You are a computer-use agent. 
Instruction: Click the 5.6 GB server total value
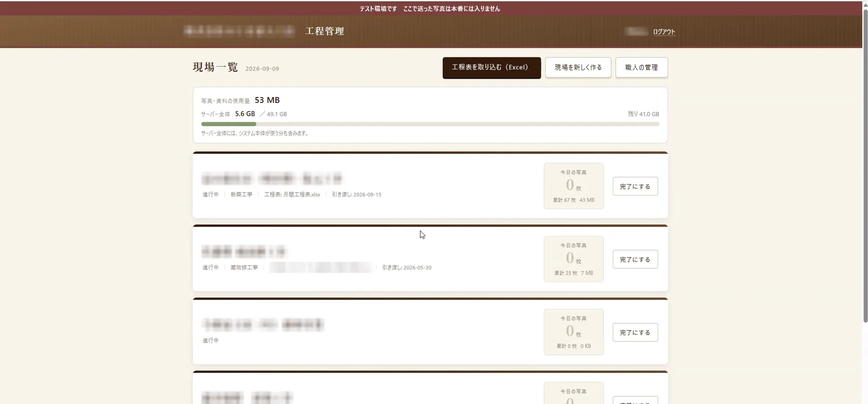pyautogui.click(x=245, y=114)
